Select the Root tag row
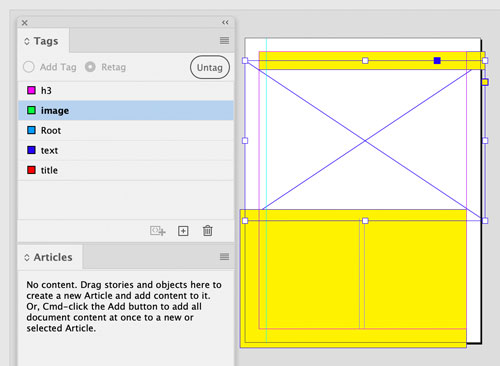 [x=126, y=130]
